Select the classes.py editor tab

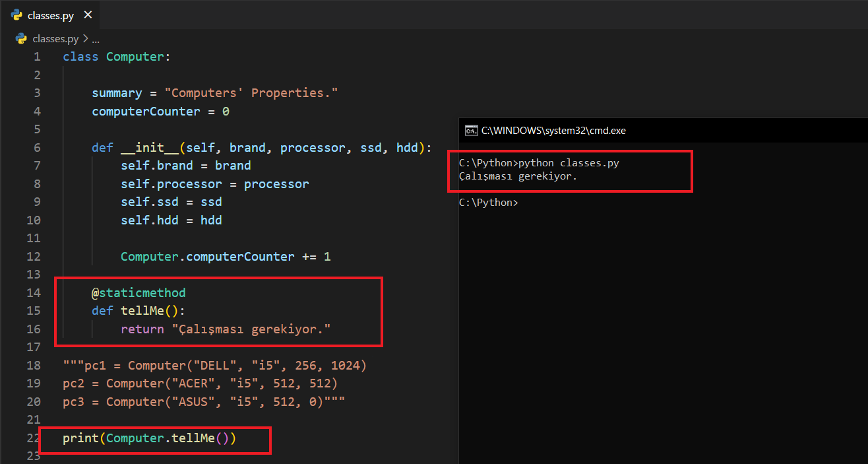pyautogui.click(x=51, y=15)
